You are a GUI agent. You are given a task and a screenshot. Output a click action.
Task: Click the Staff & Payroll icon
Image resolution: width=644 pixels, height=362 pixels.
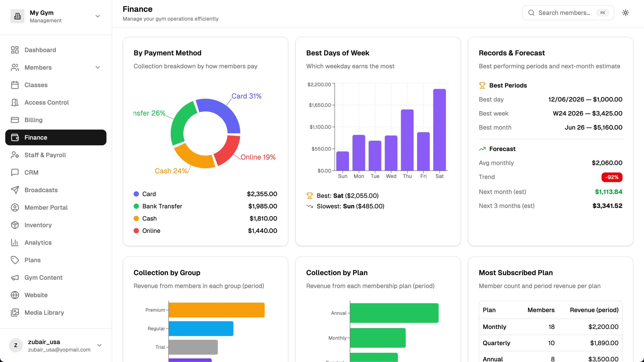point(15,155)
